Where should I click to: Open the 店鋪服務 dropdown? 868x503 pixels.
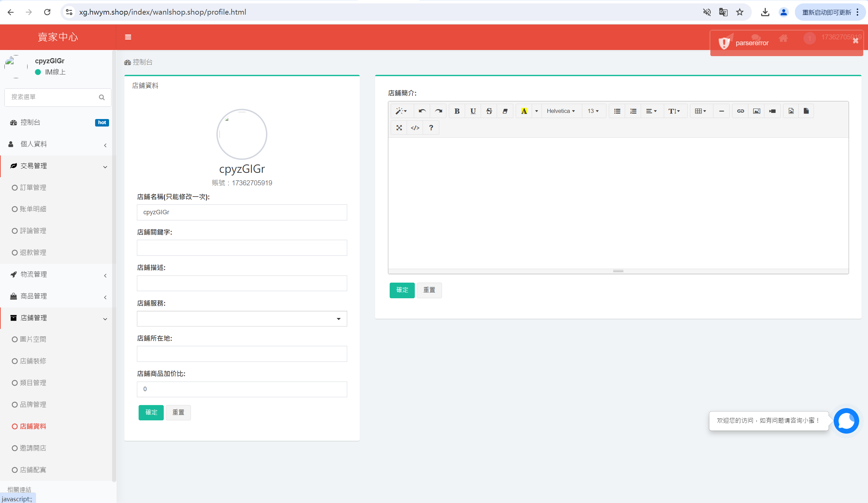(242, 319)
